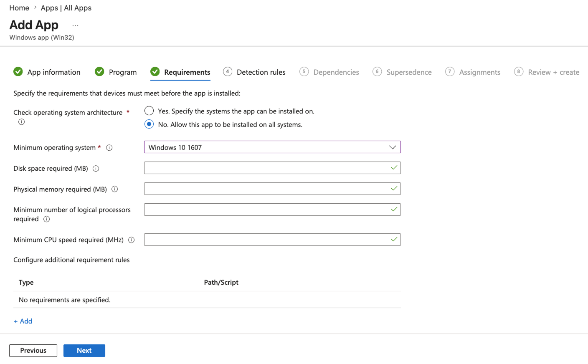Image resolution: width=588 pixels, height=364 pixels.
Task: Click + Add requirement rule link
Action: [23, 321]
